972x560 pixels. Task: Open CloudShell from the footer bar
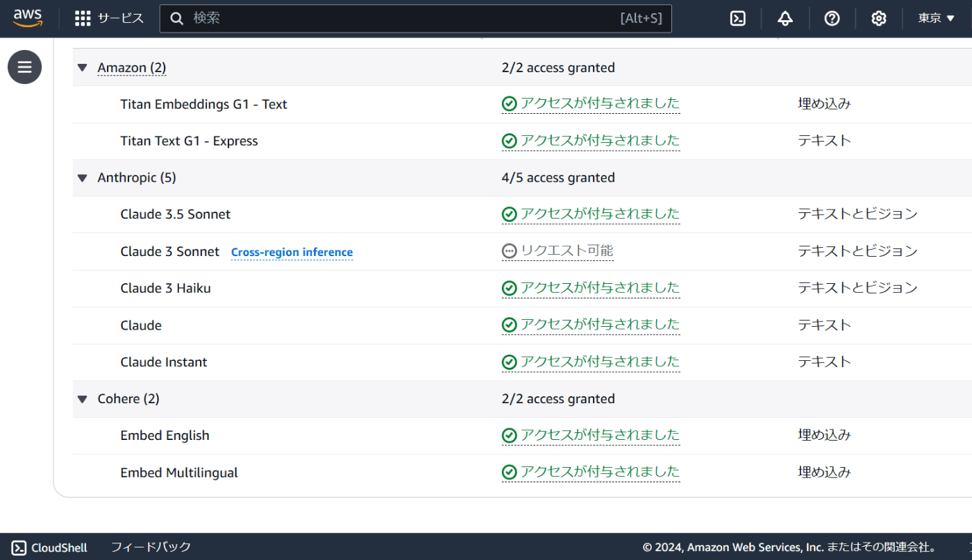[x=50, y=548]
